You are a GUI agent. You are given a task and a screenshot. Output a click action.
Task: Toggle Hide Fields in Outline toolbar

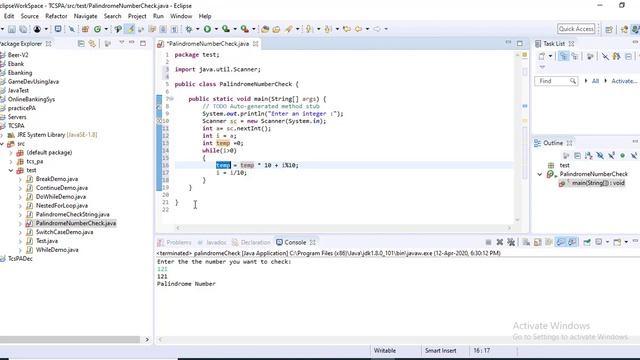coord(600,156)
